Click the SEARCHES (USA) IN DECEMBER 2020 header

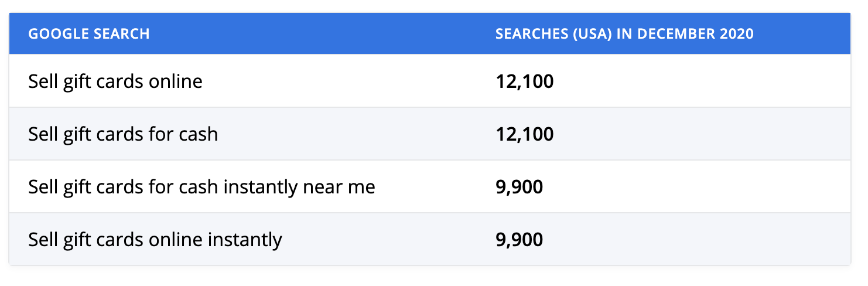(x=624, y=34)
